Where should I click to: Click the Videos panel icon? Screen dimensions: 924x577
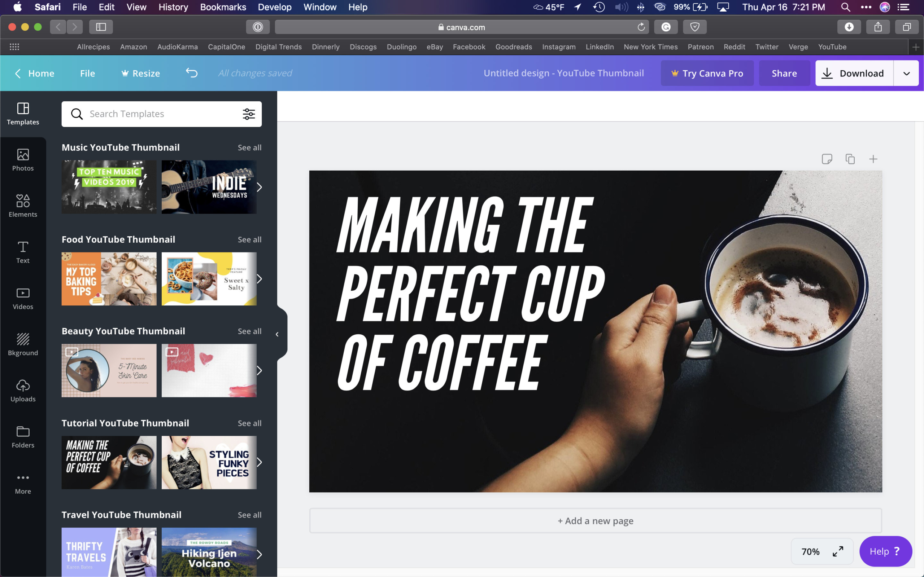23,299
